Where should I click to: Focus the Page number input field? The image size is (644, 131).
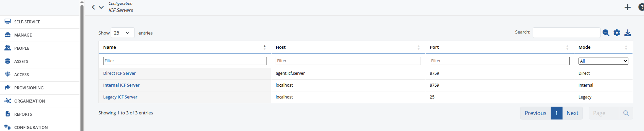coord(604,113)
